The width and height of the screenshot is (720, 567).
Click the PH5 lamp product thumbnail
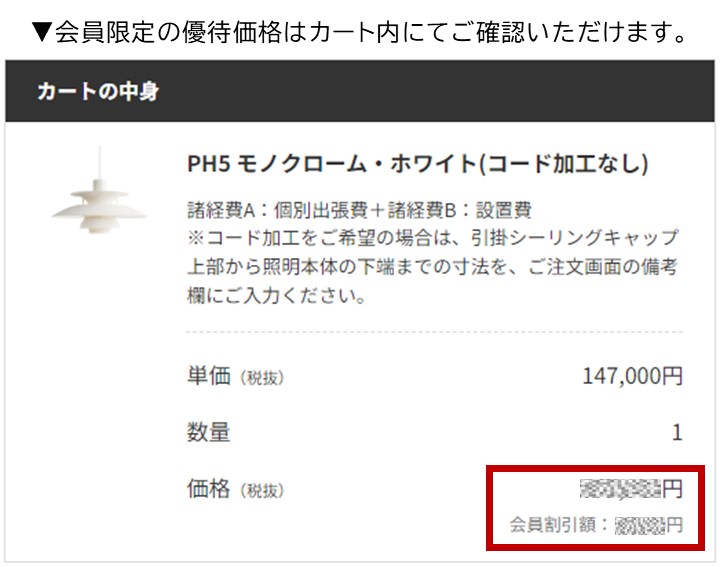pyautogui.click(x=99, y=191)
